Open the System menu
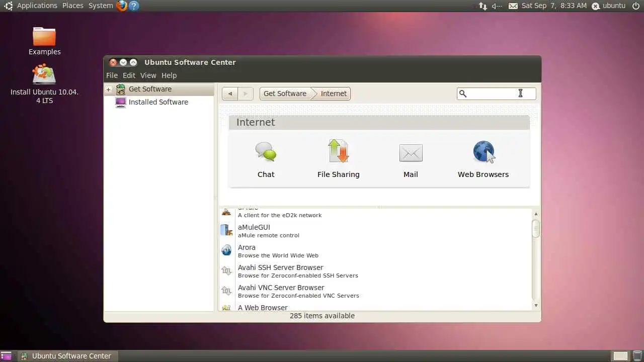 101,6
